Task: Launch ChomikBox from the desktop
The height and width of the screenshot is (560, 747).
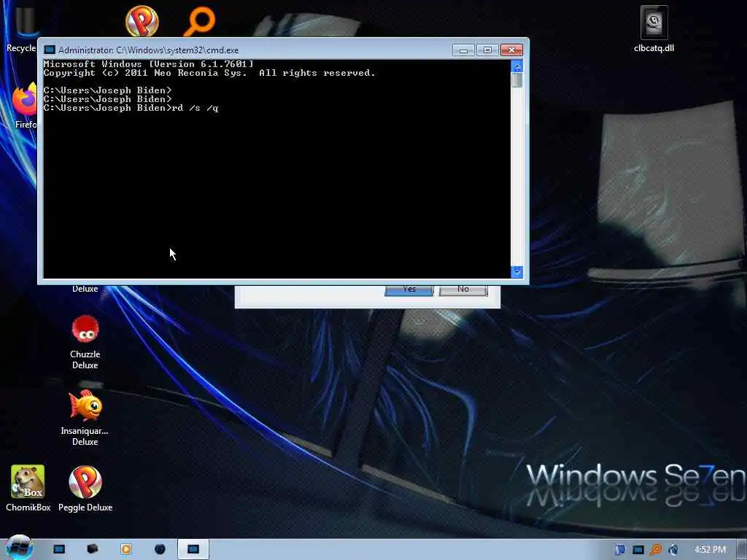Action: pos(28,488)
